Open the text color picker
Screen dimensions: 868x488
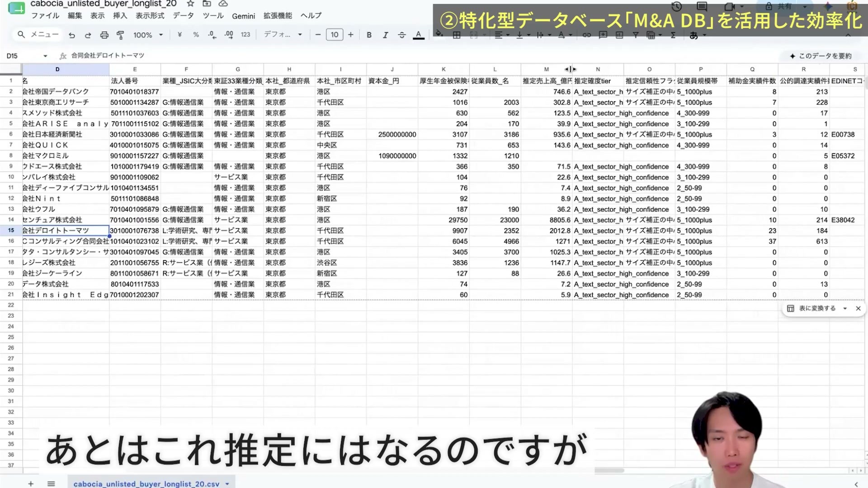tap(419, 35)
